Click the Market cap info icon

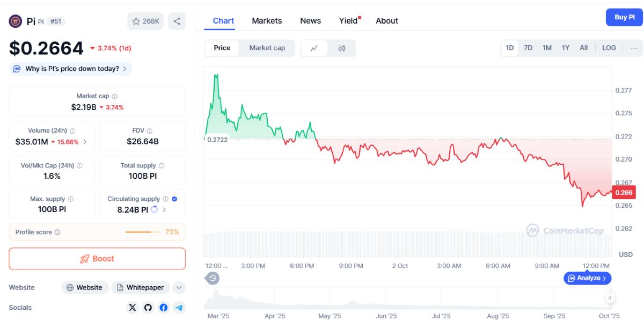point(115,96)
